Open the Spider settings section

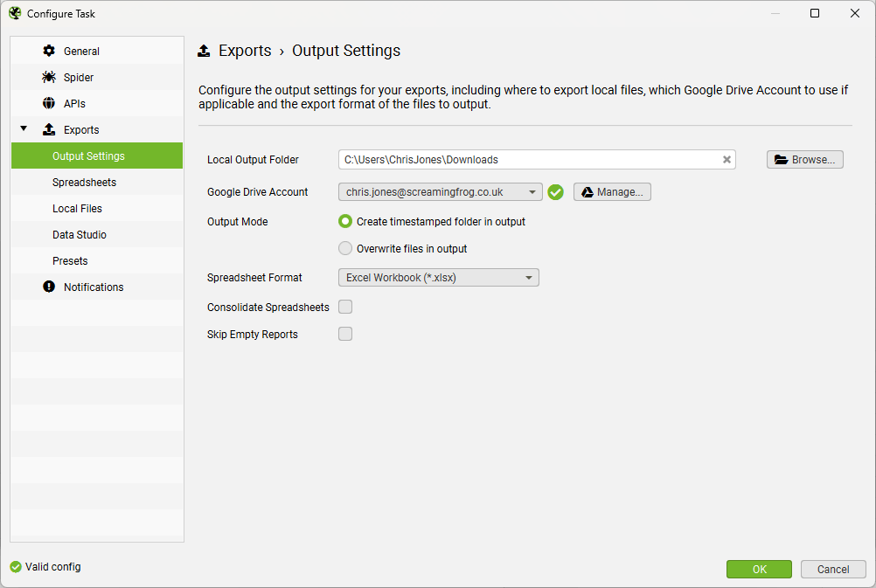pyautogui.click(x=97, y=77)
